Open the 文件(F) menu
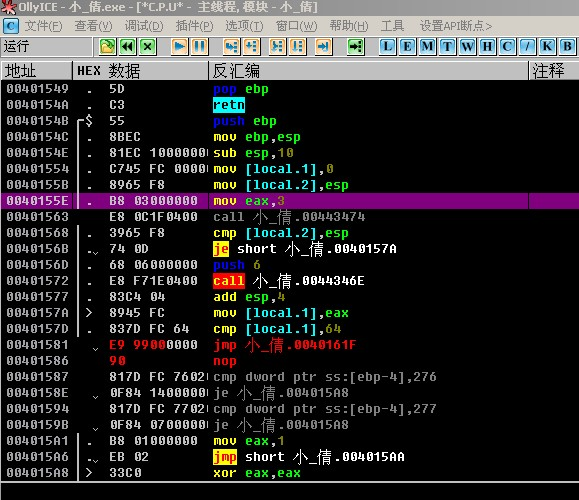The height and width of the screenshot is (500, 579). [x=44, y=26]
